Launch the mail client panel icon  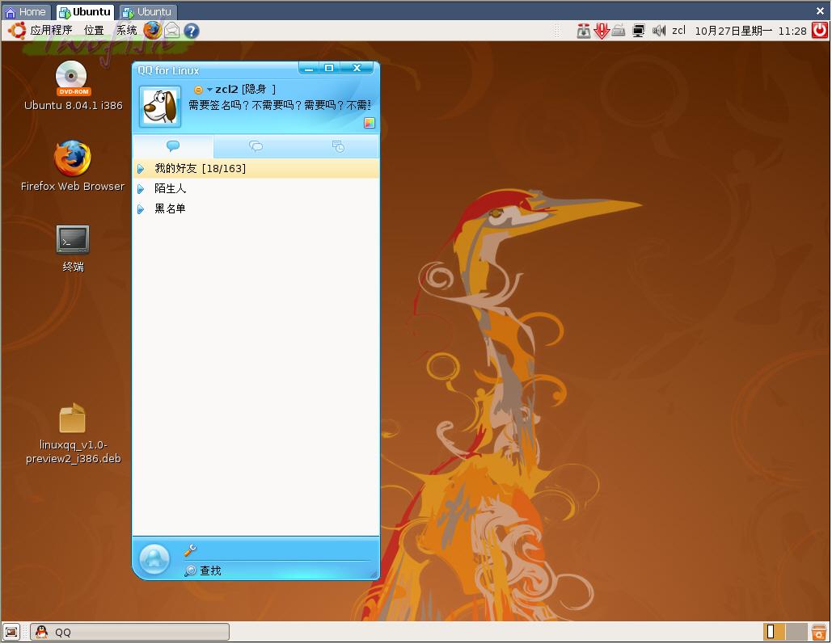pos(172,31)
